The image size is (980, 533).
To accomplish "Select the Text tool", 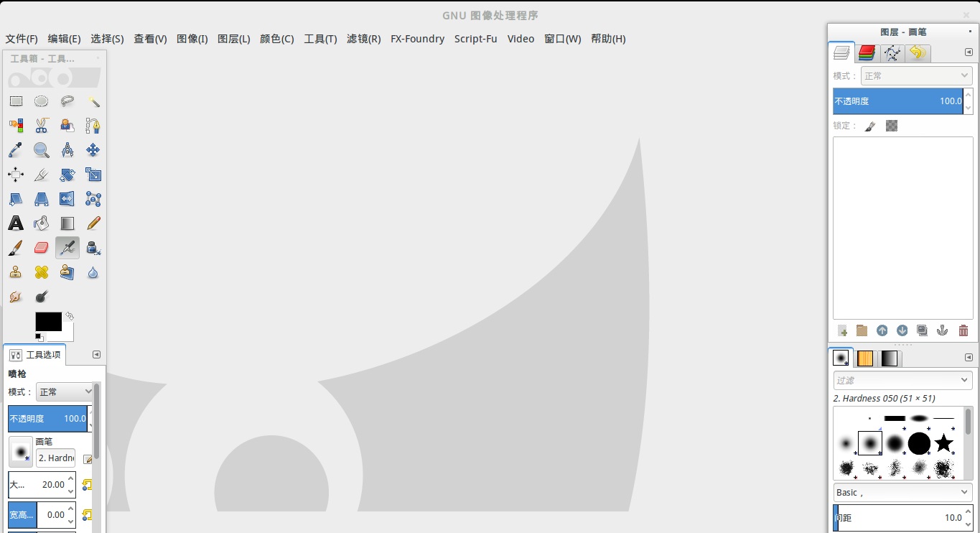I will tap(16, 223).
